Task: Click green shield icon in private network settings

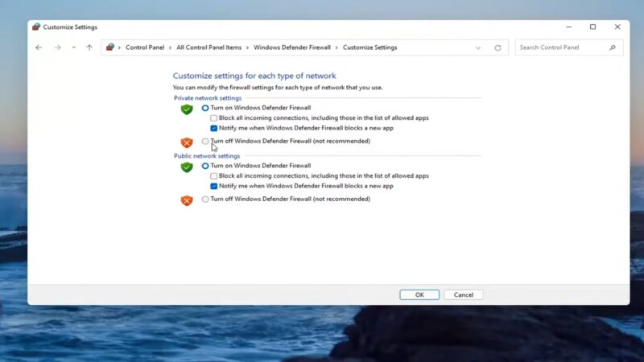Action: (x=187, y=109)
